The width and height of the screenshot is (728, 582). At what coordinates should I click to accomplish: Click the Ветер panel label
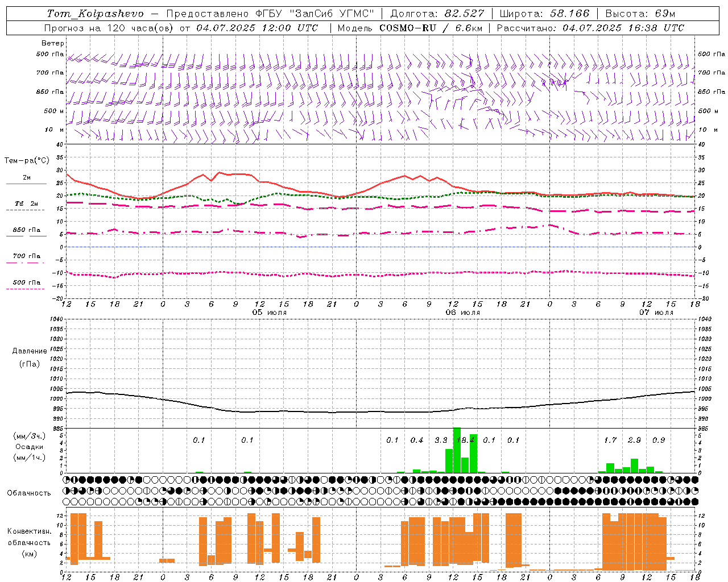click(x=53, y=43)
